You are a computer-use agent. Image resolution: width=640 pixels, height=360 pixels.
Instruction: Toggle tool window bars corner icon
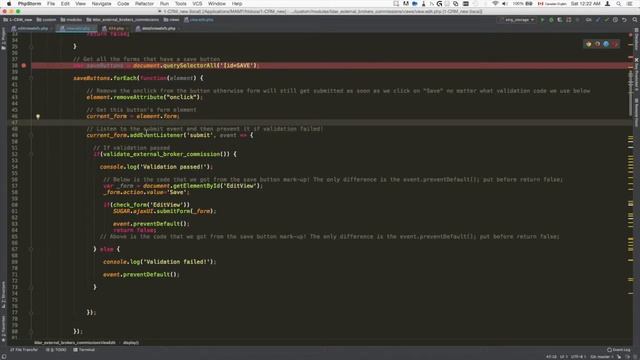point(3,357)
